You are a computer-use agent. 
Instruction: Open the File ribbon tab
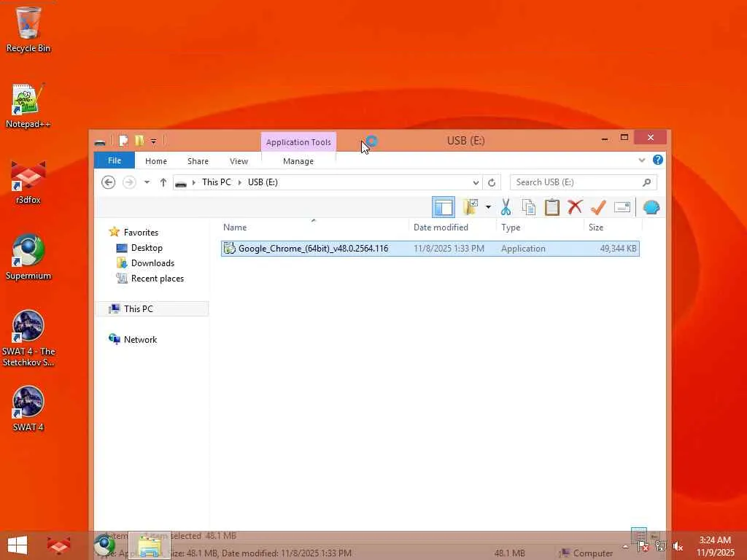click(x=115, y=160)
